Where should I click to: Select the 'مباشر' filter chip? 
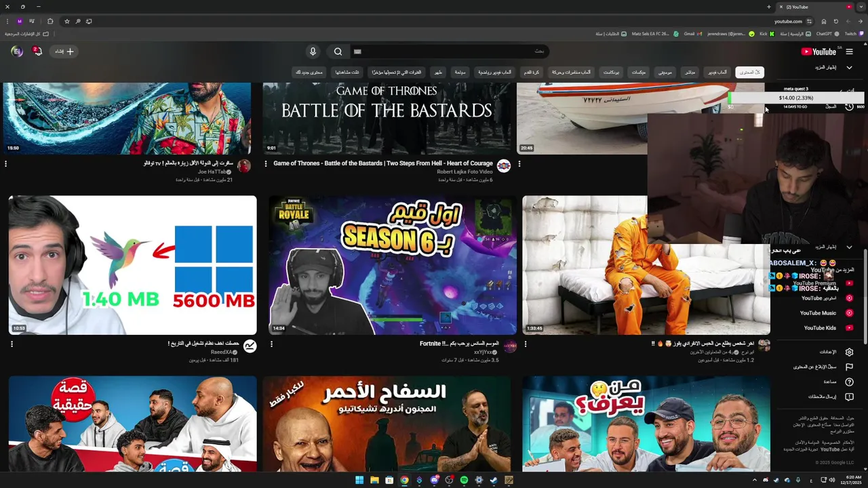(x=690, y=72)
